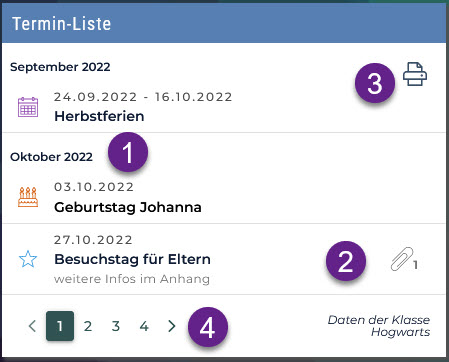Switch to page 3 in pagination
449x362 pixels.
[x=116, y=326]
